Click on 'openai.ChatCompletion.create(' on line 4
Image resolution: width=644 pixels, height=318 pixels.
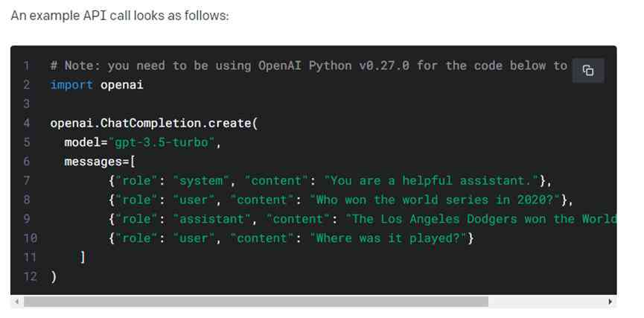tap(153, 124)
